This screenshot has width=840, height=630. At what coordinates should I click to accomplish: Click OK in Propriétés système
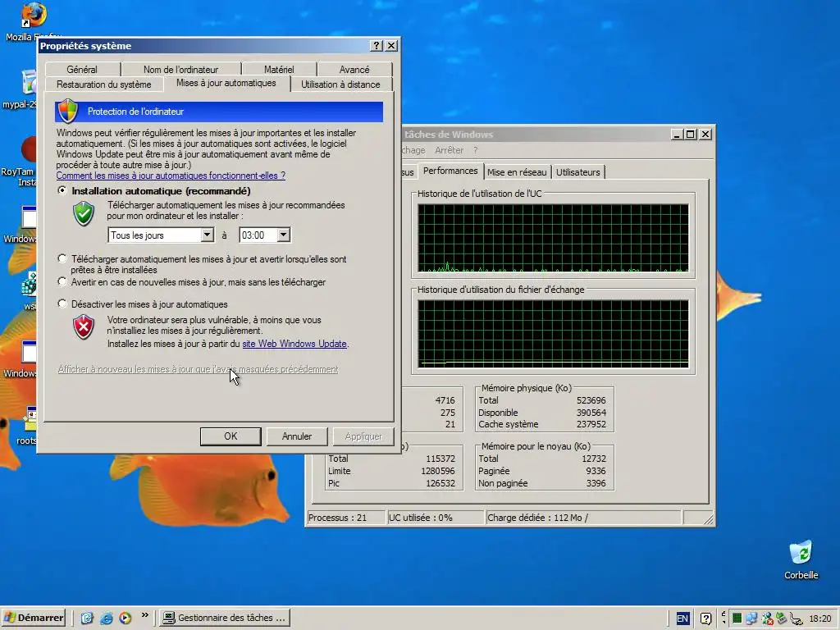pyautogui.click(x=231, y=436)
